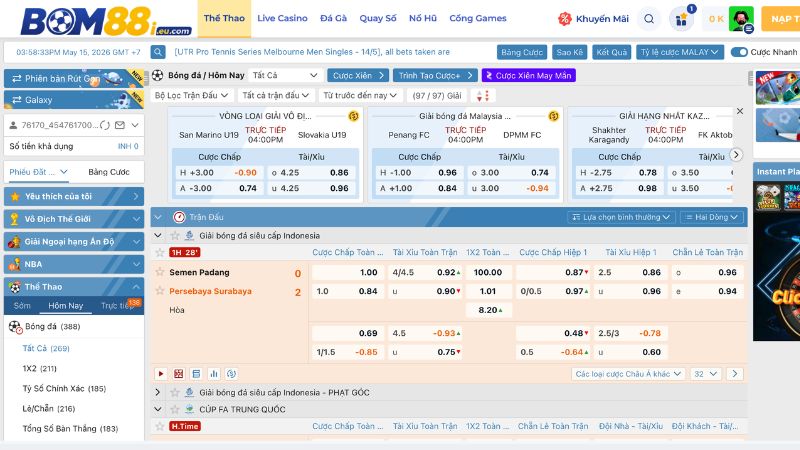Click the Bảng Cược button in toolbar
This screenshot has width=800, height=450.
522,52
